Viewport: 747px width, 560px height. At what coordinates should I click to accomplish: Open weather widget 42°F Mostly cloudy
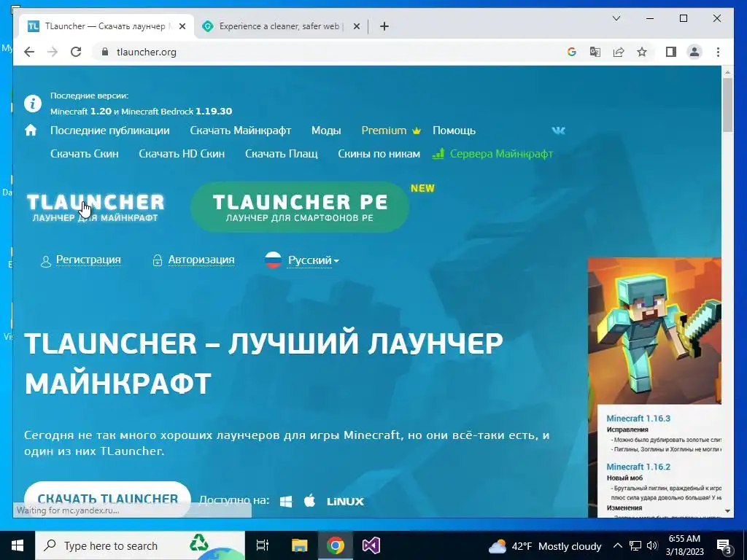tap(544, 545)
